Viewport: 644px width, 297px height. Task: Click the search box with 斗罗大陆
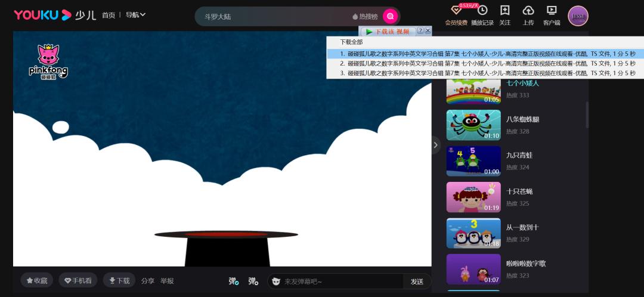click(x=275, y=17)
